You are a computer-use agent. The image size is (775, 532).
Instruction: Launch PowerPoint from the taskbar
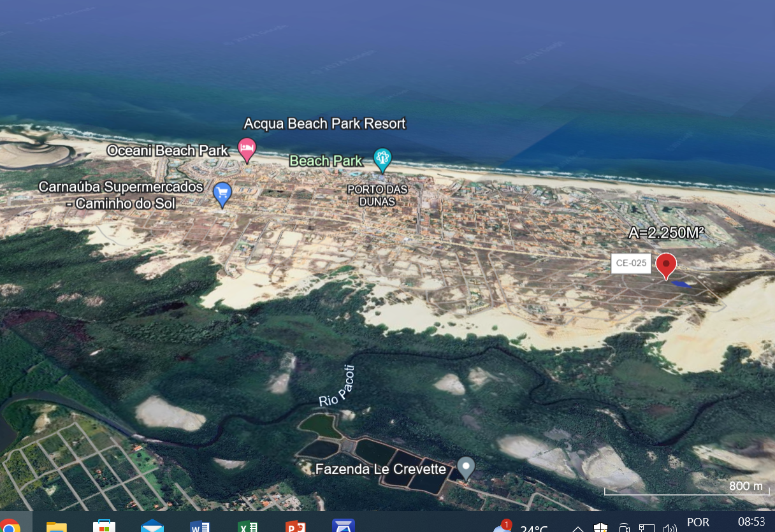pyautogui.click(x=295, y=526)
